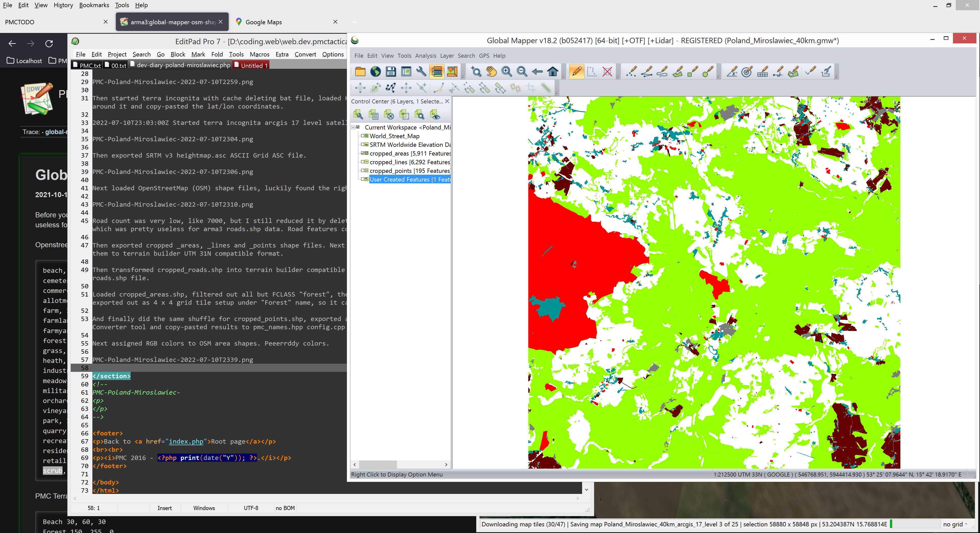Open Configuration with the wrench icon
980x533 pixels.
click(421, 71)
